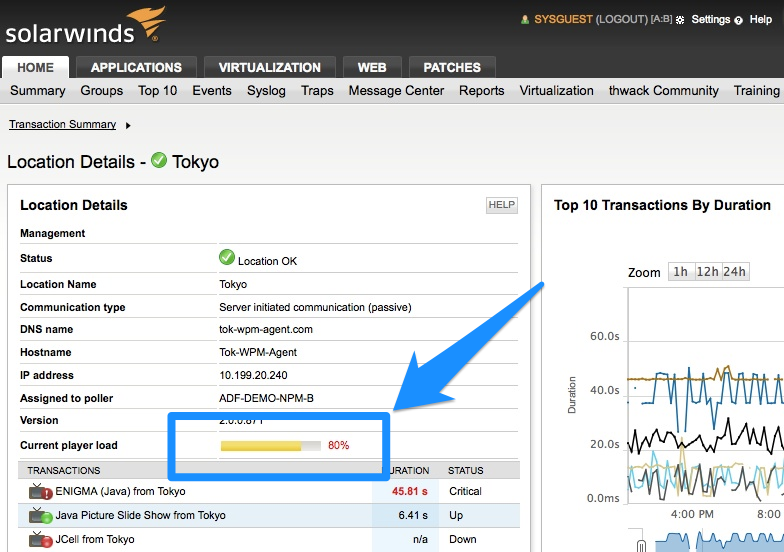This screenshot has height=552, width=784.
Task: Open the Help link in header
Action: coord(760,20)
